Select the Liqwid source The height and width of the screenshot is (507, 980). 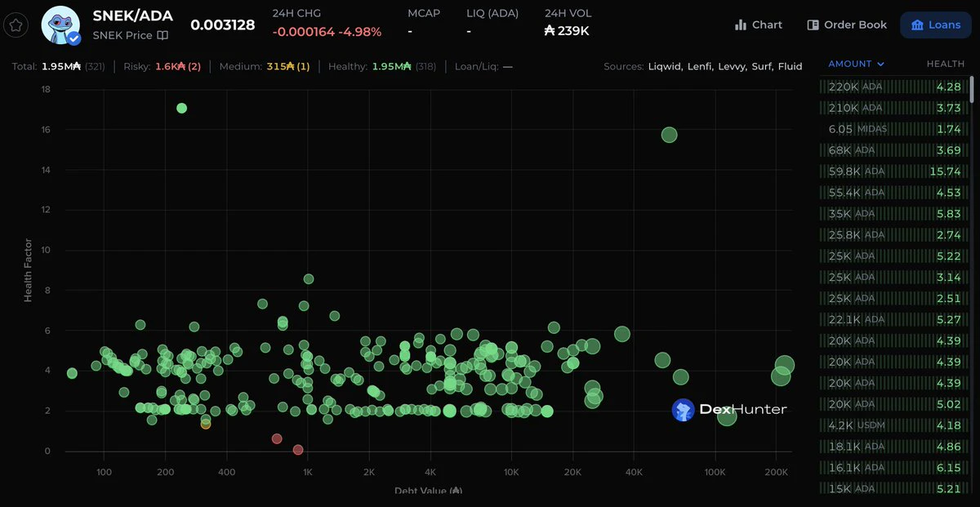[x=665, y=66]
